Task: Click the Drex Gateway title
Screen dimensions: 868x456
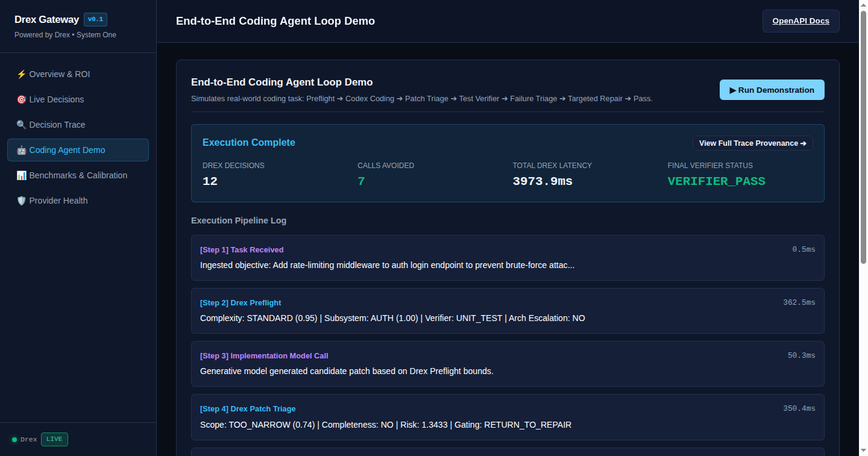Action: (x=46, y=19)
